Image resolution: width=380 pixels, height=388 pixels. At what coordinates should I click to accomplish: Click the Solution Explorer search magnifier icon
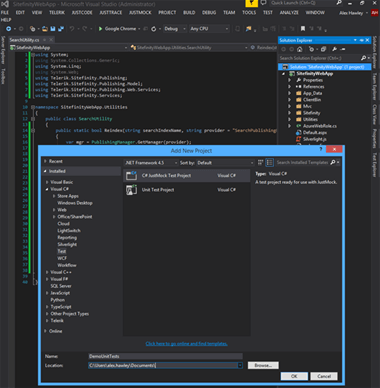(x=363, y=58)
